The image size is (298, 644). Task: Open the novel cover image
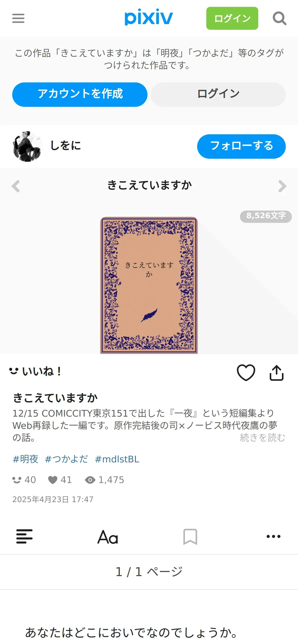149,285
